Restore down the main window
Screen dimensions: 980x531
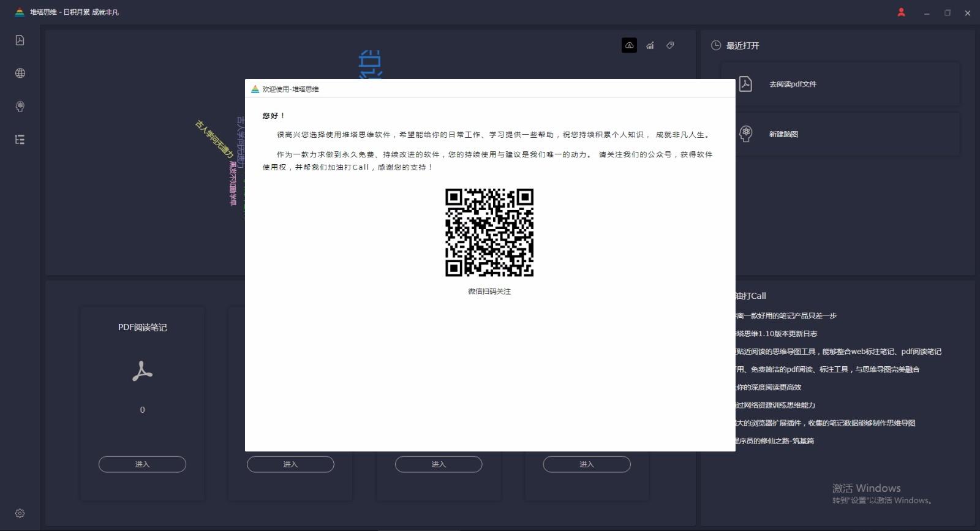pyautogui.click(x=948, y=13)
